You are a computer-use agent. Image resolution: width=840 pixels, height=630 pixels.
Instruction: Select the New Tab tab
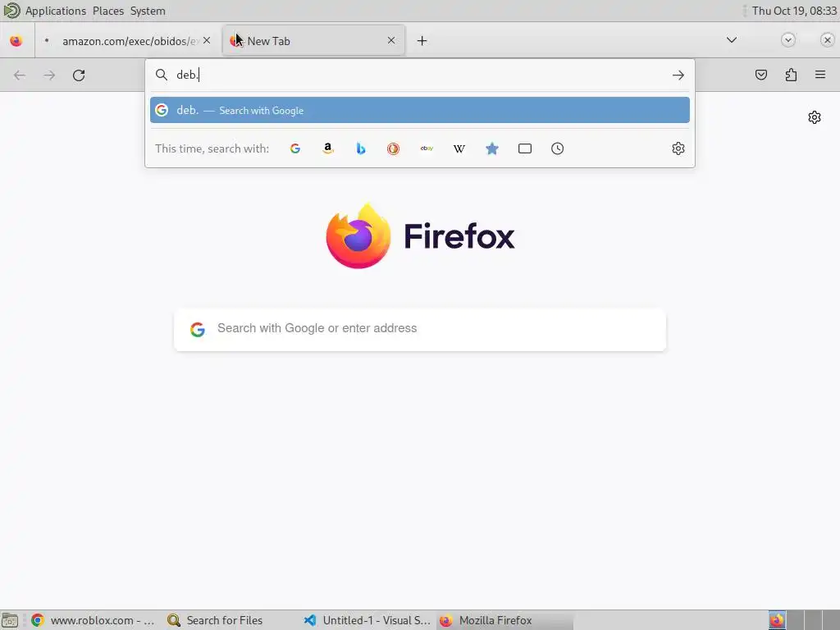(313, 41)
